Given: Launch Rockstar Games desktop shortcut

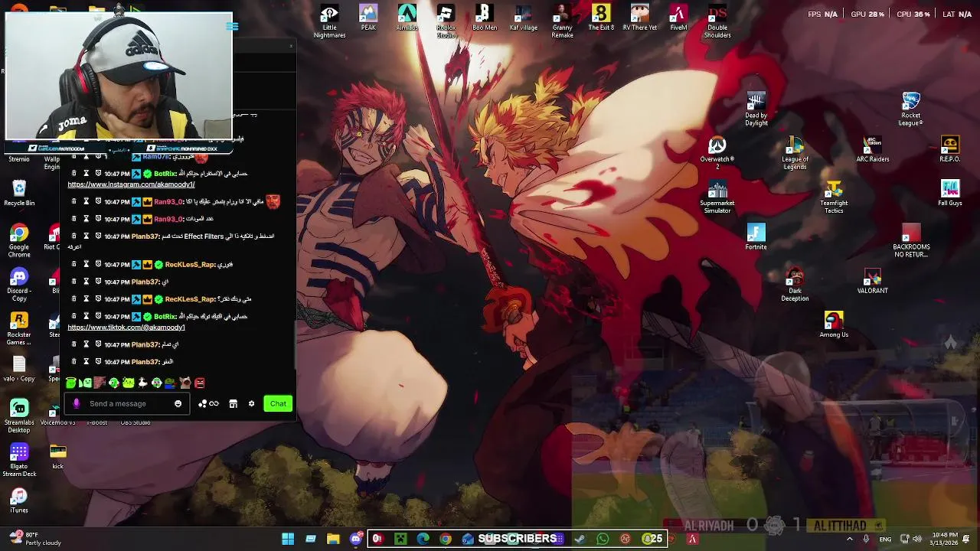Looking at the screenshot, I should pos(19,329).
